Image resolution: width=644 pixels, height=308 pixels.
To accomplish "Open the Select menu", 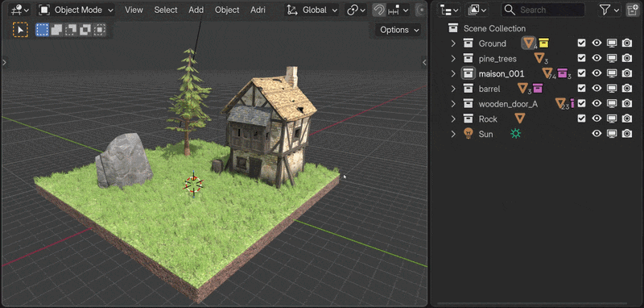I will pos(166,10).
